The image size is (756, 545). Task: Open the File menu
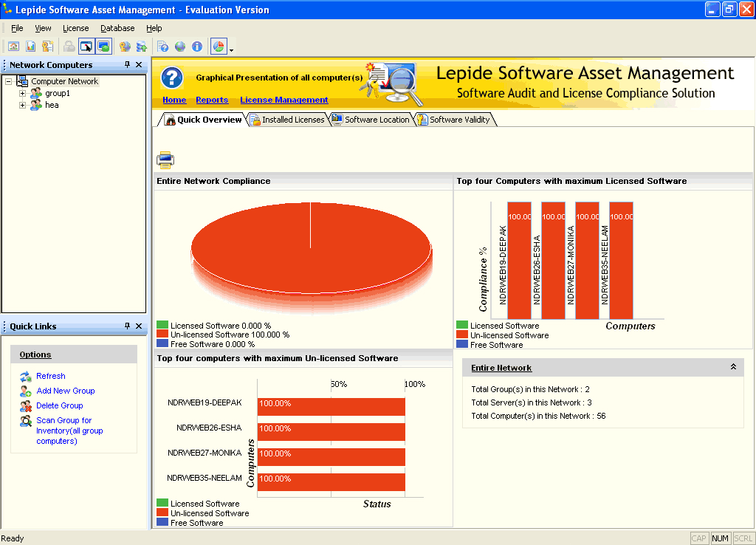[x=18, y=28]
